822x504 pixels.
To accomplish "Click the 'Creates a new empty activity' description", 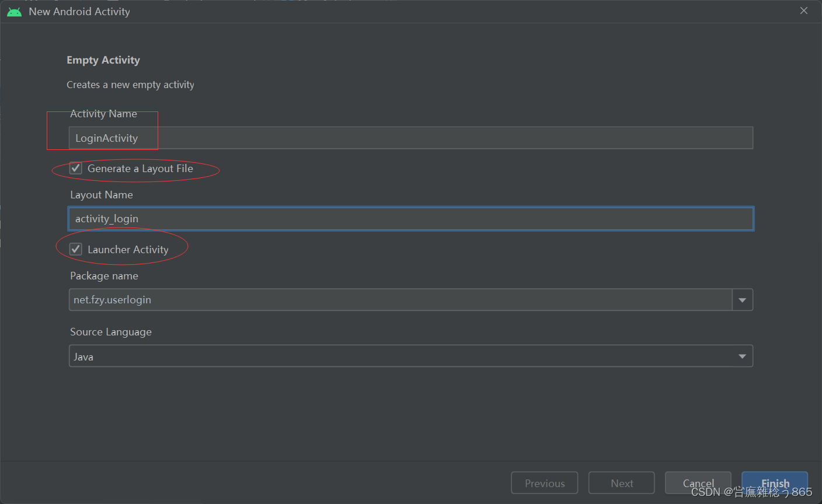I will tap(130, 85).
